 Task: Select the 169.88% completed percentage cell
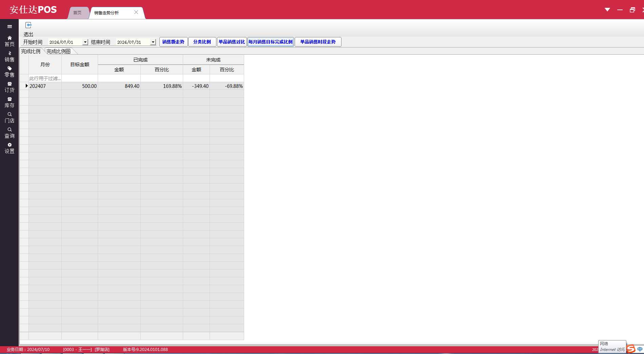tap(162, 86)
